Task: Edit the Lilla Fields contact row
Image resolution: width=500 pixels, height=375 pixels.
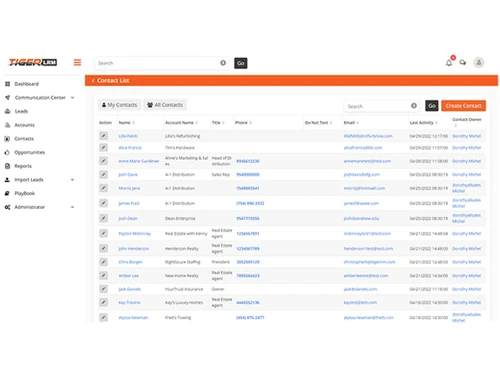Action: point(103,136)
